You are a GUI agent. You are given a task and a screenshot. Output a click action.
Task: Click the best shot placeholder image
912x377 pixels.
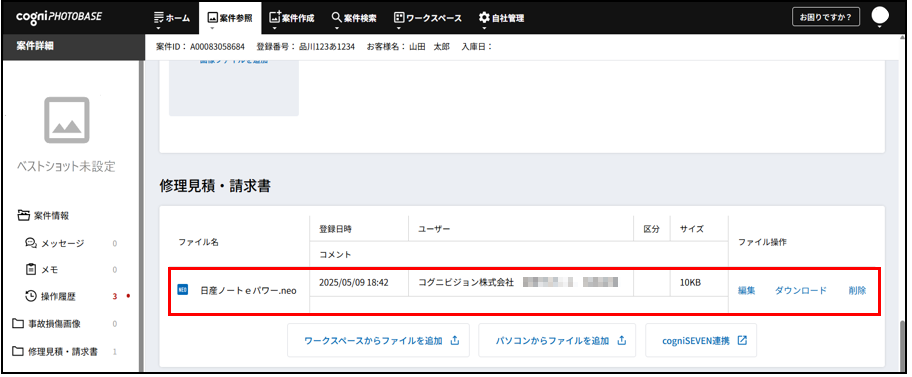coord(67,120)
